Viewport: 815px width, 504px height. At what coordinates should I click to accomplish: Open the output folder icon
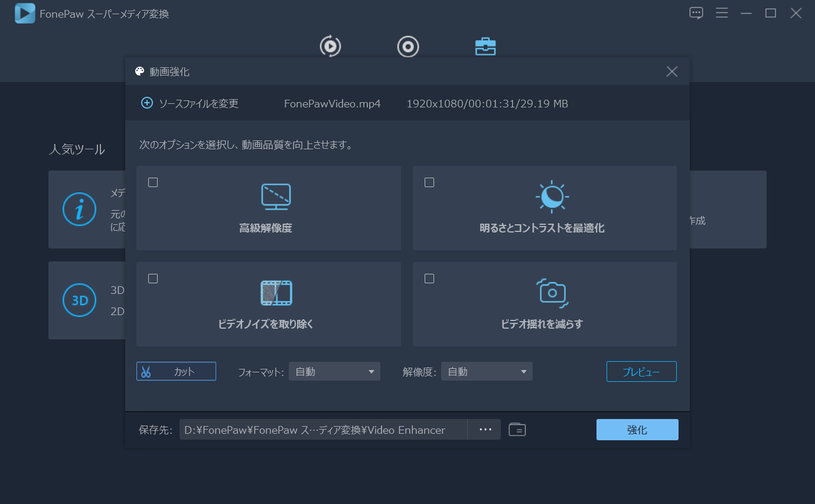tap(517, 430)
